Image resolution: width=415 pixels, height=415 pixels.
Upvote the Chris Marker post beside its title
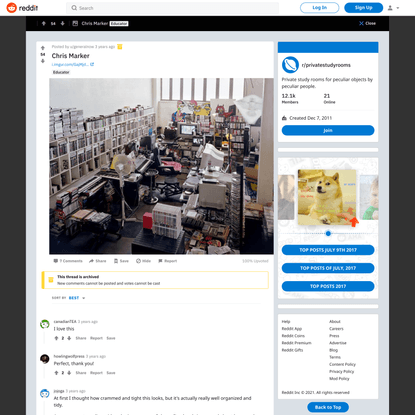pos(43,48)
